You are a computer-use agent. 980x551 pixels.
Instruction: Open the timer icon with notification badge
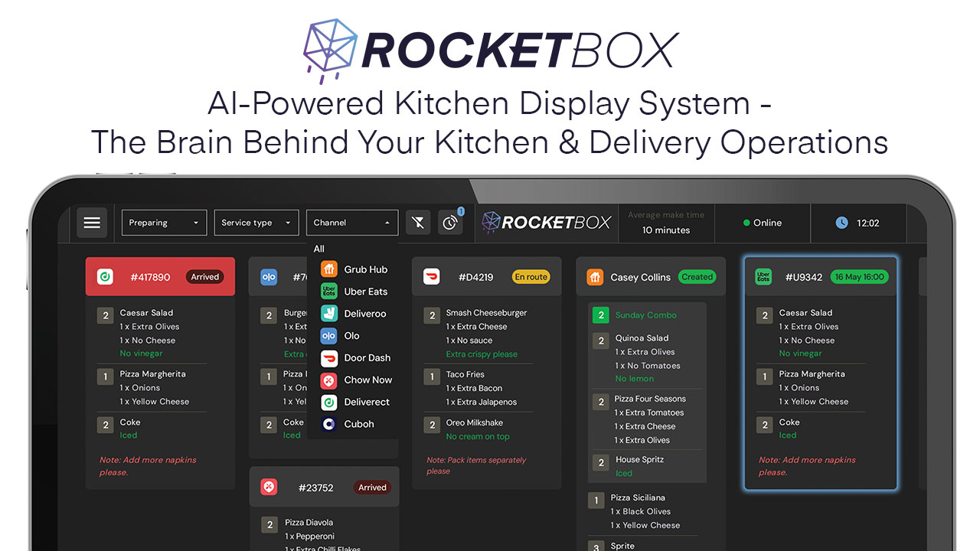click(450, 223)
